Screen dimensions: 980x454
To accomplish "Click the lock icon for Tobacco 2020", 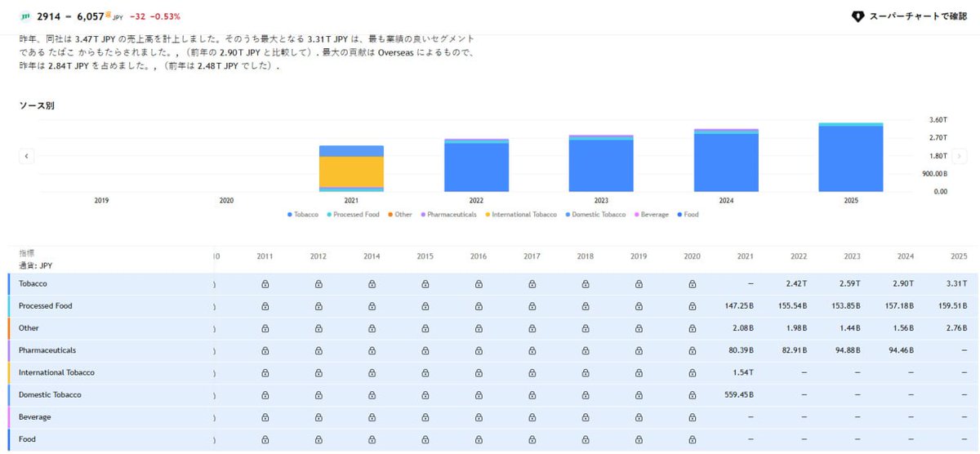I will click(x=693, y=284).
